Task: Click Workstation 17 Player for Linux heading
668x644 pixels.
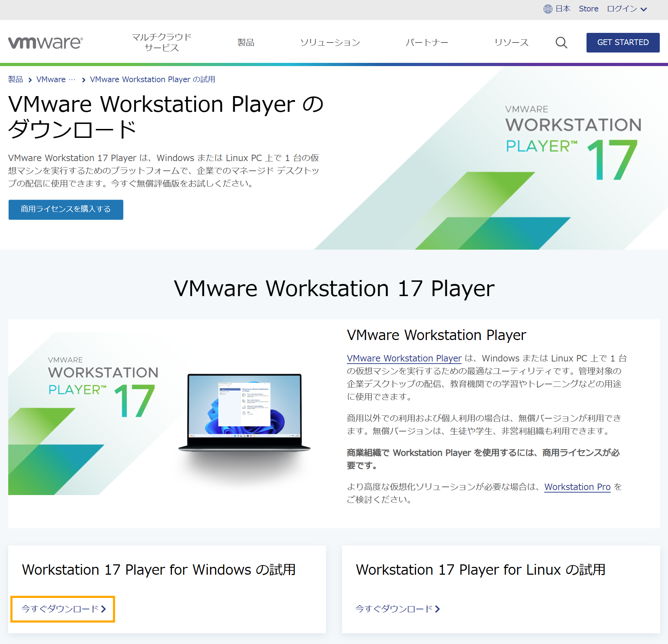Action: point(481,570)
